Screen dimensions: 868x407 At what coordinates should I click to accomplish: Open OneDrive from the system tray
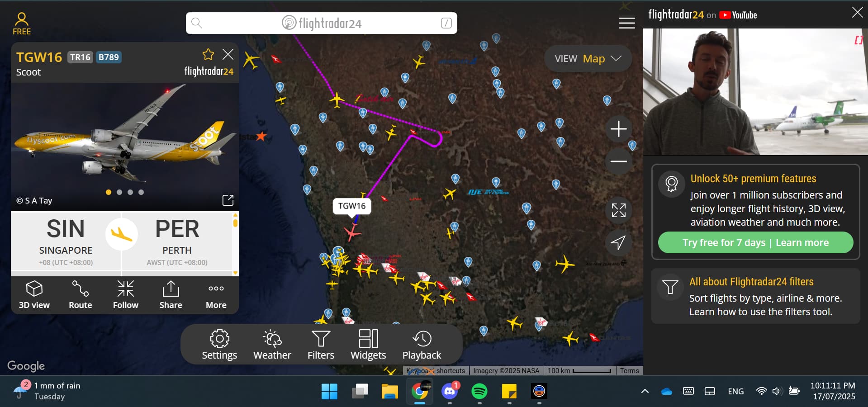point(667,391)
